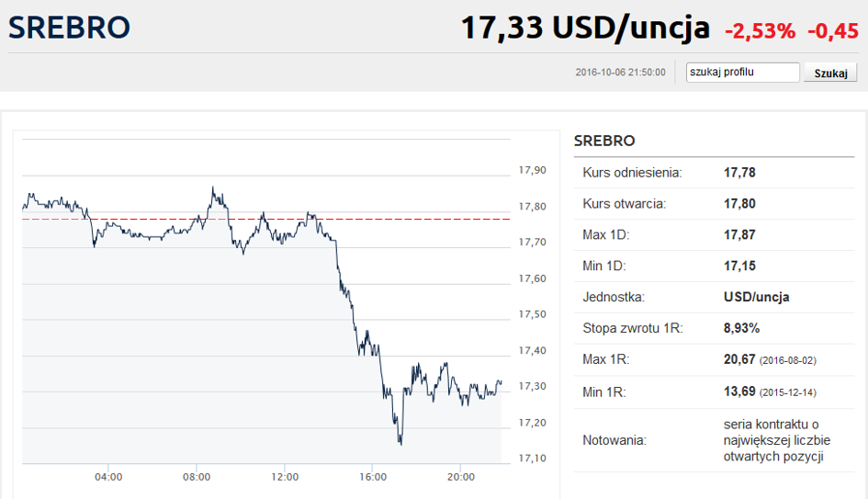Click the SREBRO table header in the side panel
Screen dimensions: 868x499
604,141
